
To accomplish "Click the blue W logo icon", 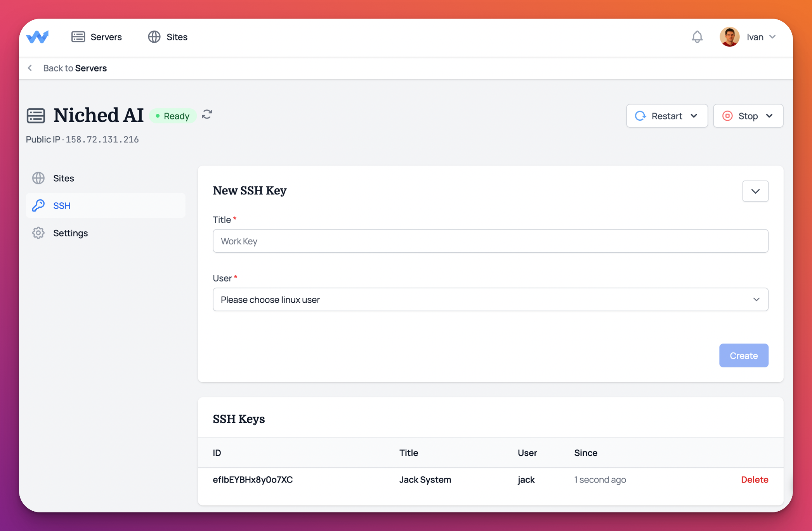I will coord(37,37).
